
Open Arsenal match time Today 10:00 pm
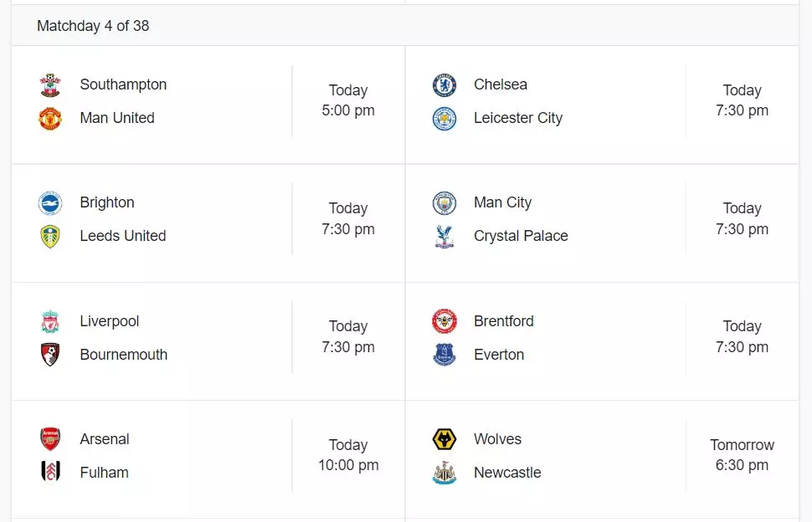[348, 455]
